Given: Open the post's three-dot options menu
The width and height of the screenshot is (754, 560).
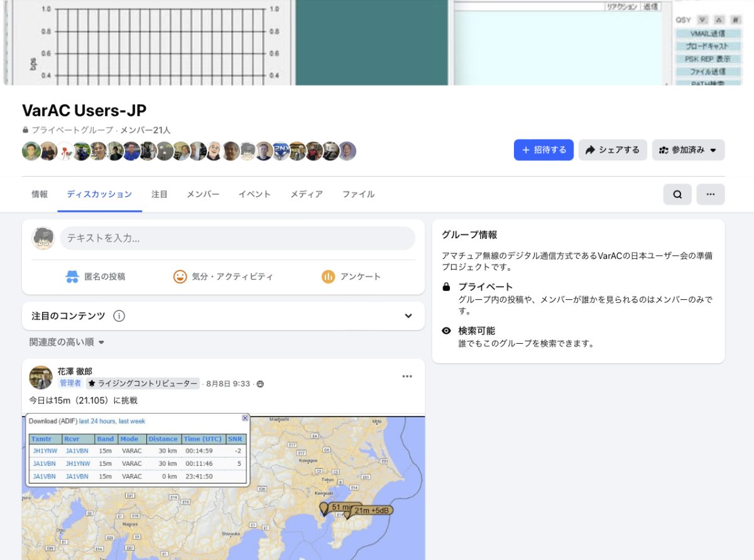Looking at the screenshot, I should click(407, 376).
